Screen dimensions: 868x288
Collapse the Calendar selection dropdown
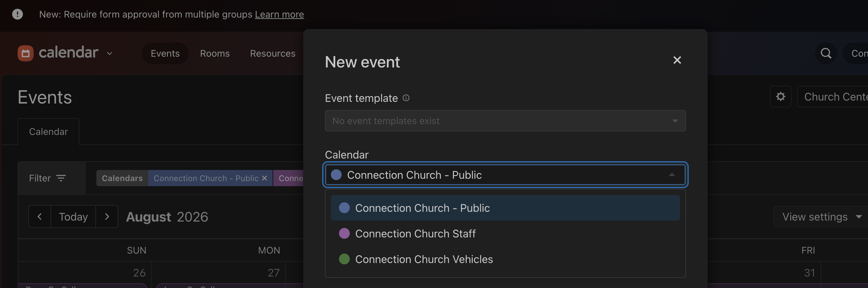tap(672, 175)
